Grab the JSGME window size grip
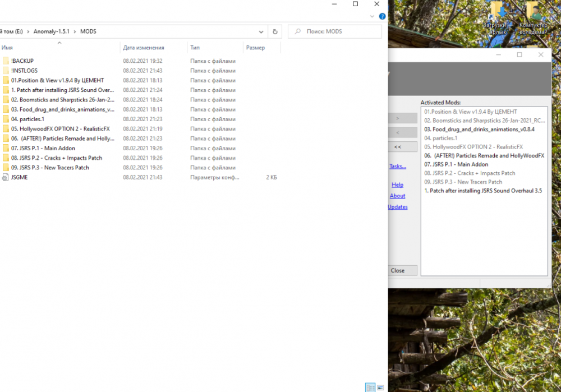 pos(549,285)
